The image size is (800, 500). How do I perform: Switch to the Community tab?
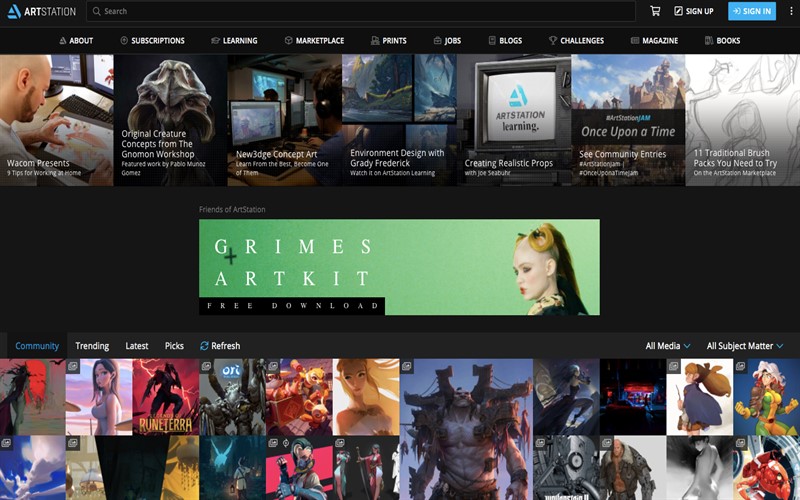point(37,346)
